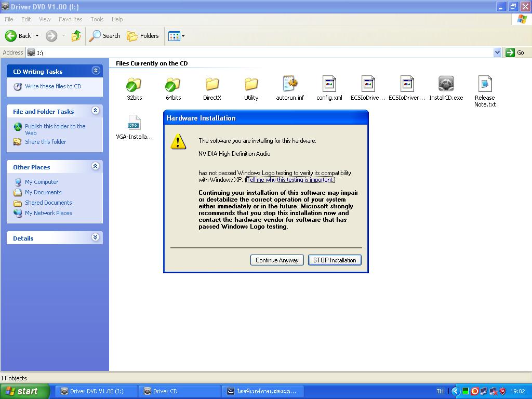Click the Forward arrow toolbar icon

51,36
